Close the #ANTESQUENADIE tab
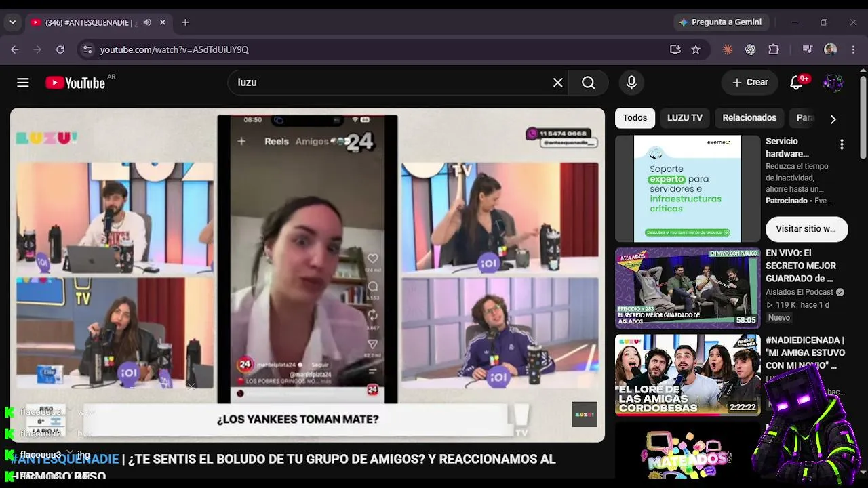The height and width of the screenshot is (488, 868). 163,22
